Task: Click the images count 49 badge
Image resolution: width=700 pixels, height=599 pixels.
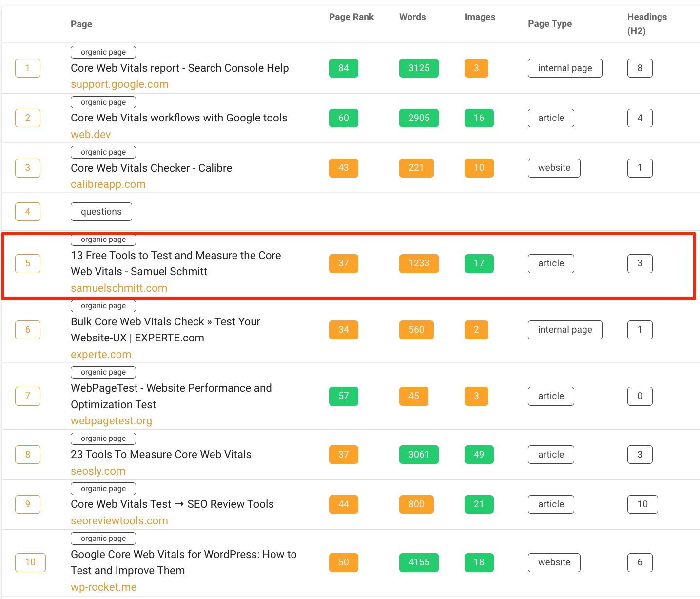Action: coord(479,455)
